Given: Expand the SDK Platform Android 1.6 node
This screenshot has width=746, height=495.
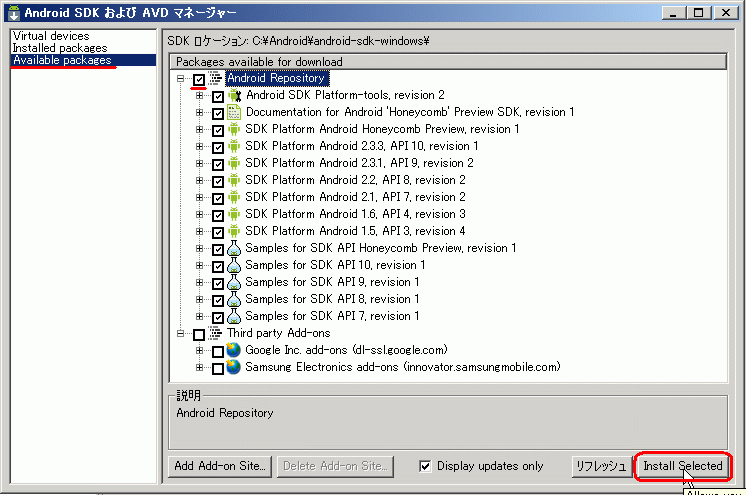Looking at the screenshot, I should coord(199,215).
